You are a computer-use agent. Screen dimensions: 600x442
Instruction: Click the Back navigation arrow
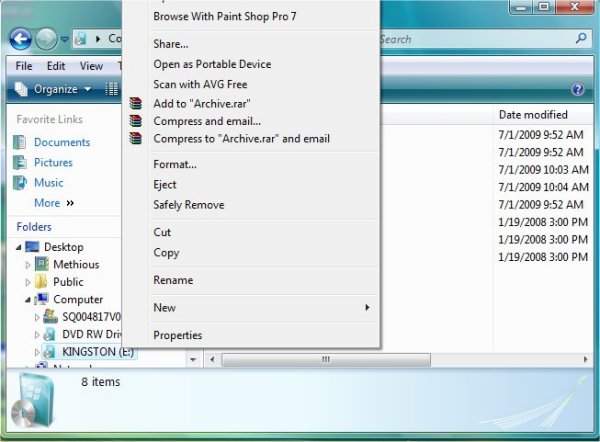point(20,39)
